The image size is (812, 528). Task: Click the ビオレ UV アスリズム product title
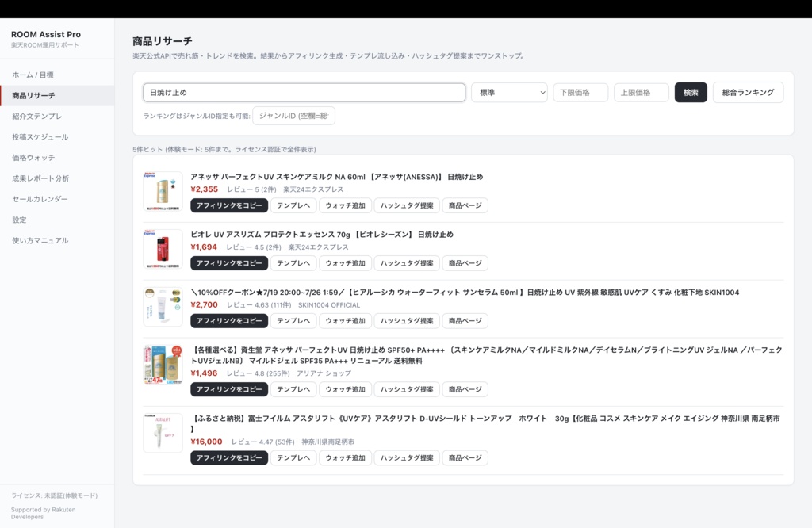322,235
